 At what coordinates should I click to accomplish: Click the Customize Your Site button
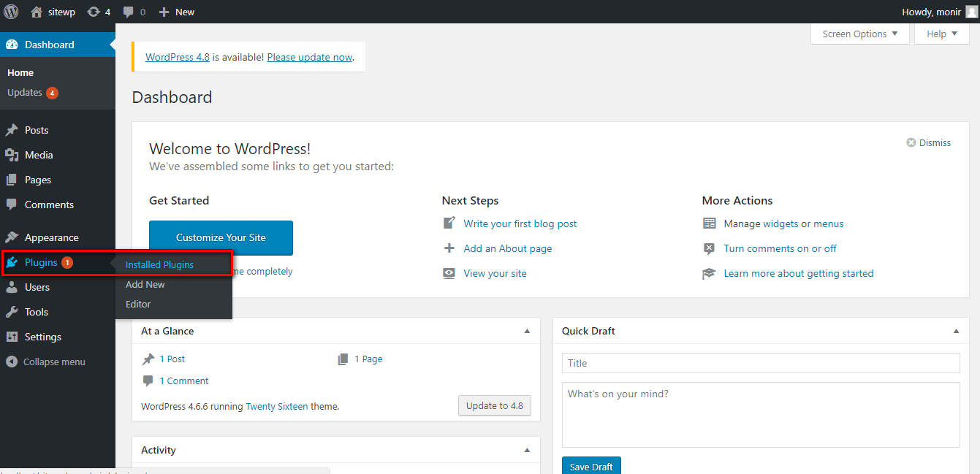pos(221,237)
